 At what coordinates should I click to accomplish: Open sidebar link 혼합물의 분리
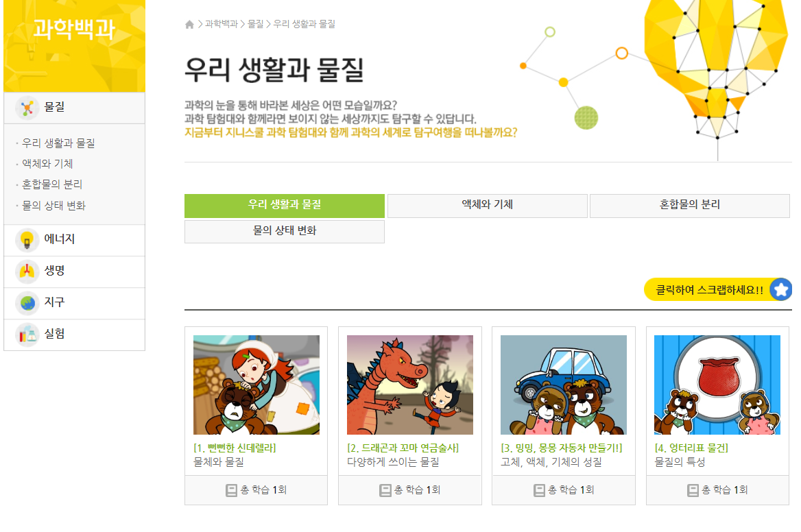[x=52, y=184]
